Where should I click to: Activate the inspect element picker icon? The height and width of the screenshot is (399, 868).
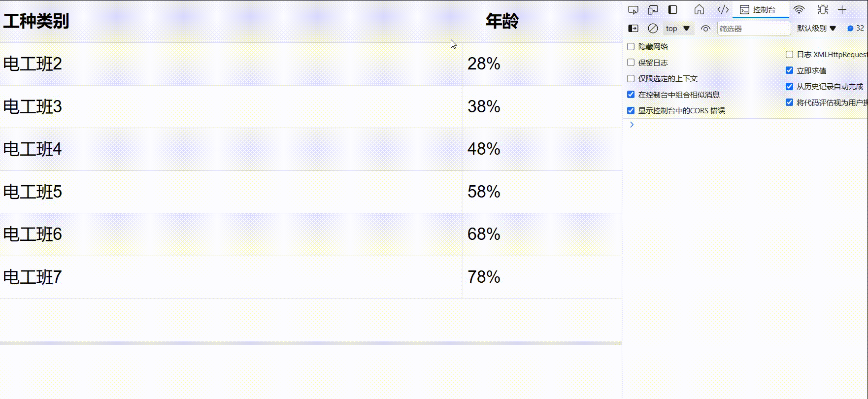(634, 10)
